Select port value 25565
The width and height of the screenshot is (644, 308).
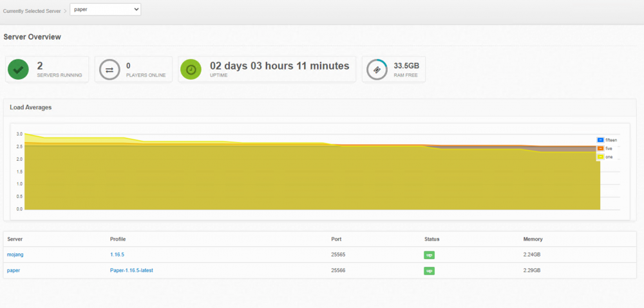pos(338,255)
